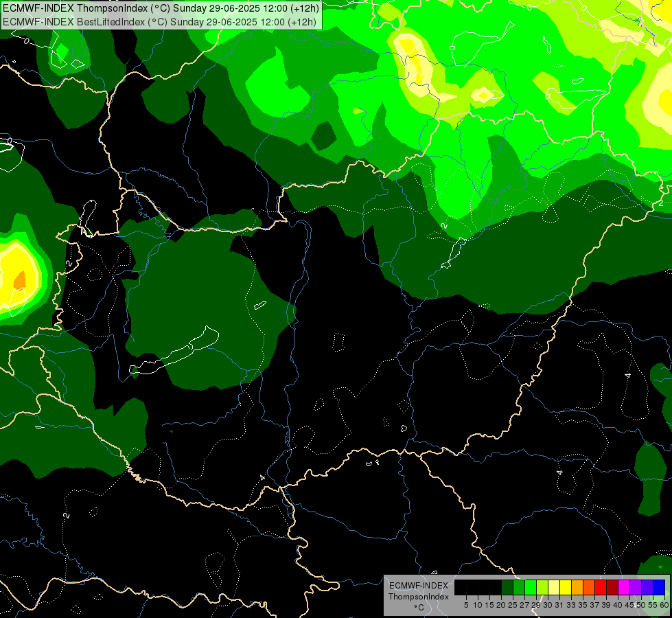Click the legend label 'ECMWF-INDEX'
The height and width of the screenshot is (618, 672).
pyautogui.click(x=419, y=586)
